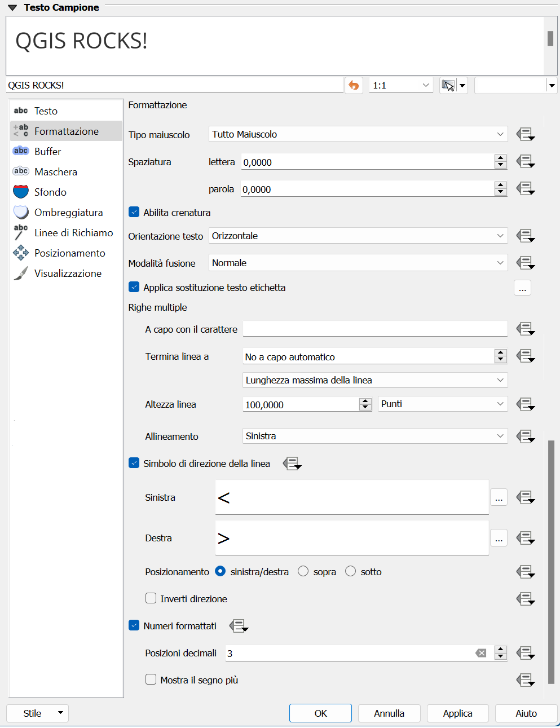
Task: Click data-defined override icon for Posizioni decimali
Action: (525, 653)
